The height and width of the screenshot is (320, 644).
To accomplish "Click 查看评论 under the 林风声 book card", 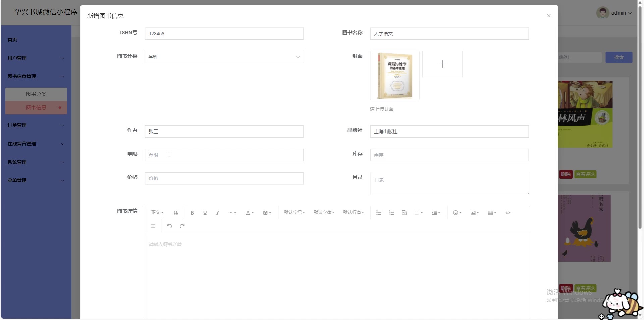I will pyautogui.click(x=585, y=174).
